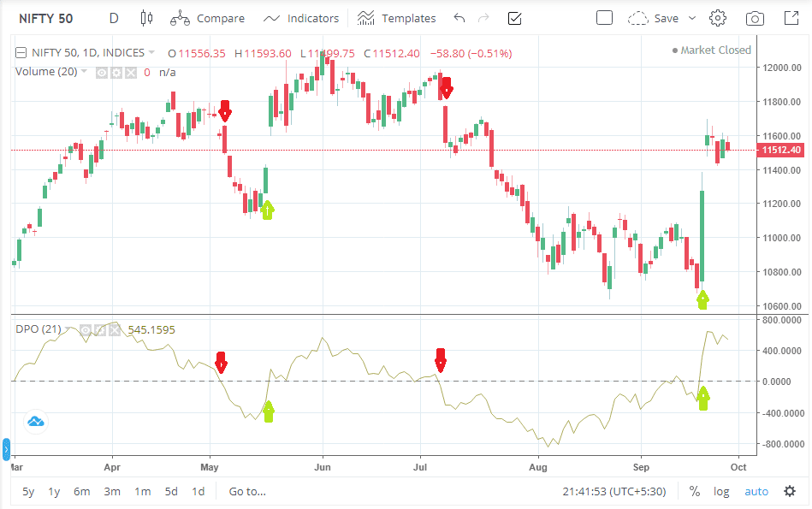
Task: Open Volume (20) dropdown arrow
Action: pos(84,72)
